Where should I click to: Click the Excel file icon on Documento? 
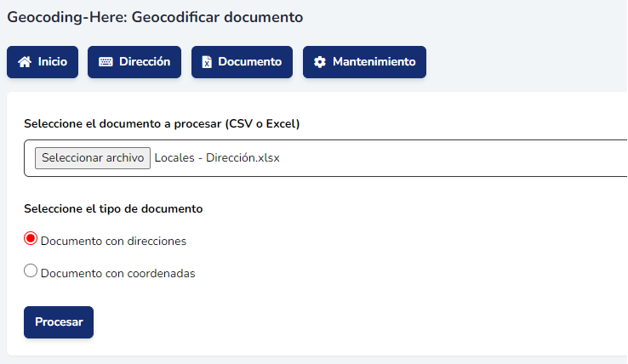[207, 62]
